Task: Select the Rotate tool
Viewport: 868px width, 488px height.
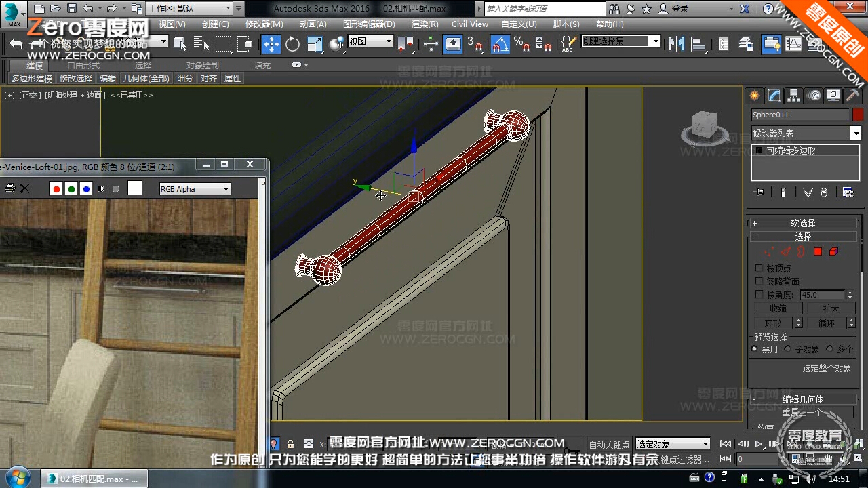Action: (293, 45)
